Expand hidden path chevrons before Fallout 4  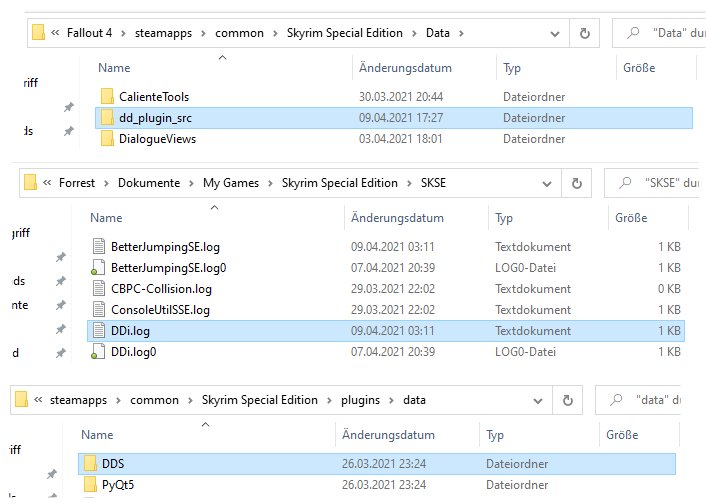tap(55, 33)
